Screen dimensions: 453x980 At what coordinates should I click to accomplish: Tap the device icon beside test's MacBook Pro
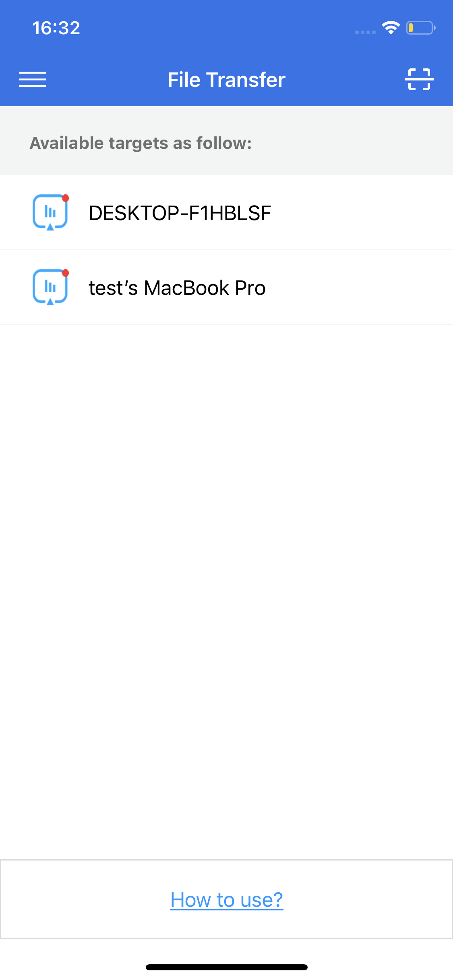(x=50, y=287)
